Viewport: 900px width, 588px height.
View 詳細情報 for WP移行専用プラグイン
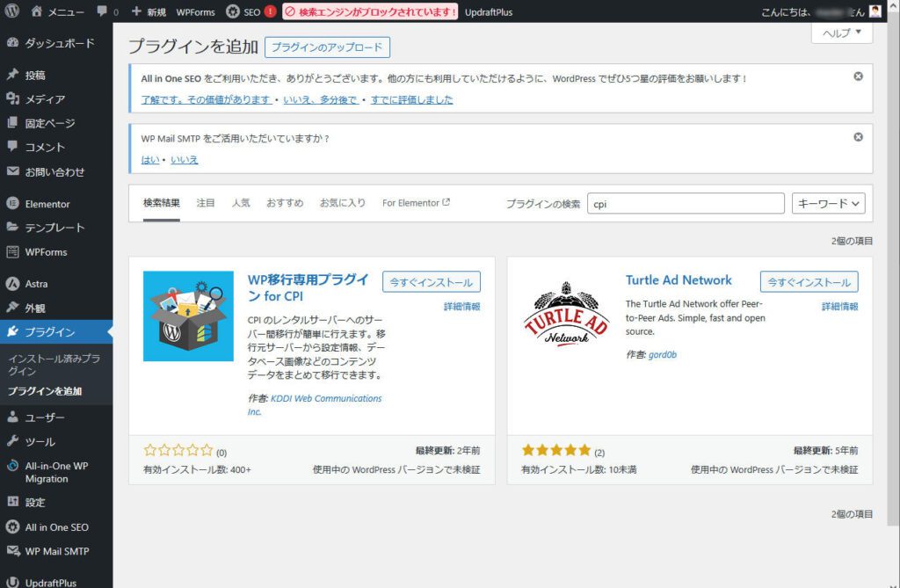coord(462,307)
